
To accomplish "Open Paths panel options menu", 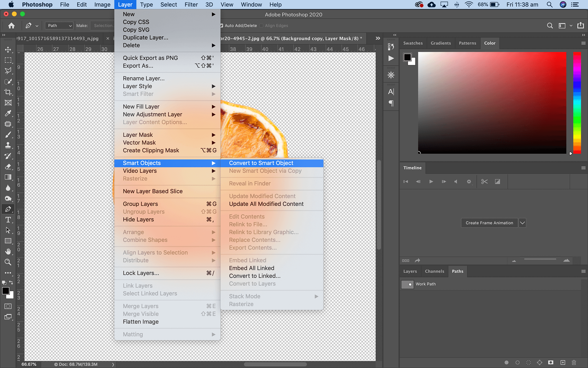I will point(583,271).
